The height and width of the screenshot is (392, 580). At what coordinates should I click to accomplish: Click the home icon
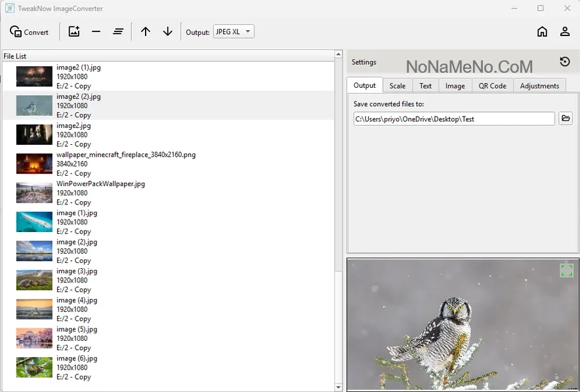pyautogui.click(x=542, y=31)
